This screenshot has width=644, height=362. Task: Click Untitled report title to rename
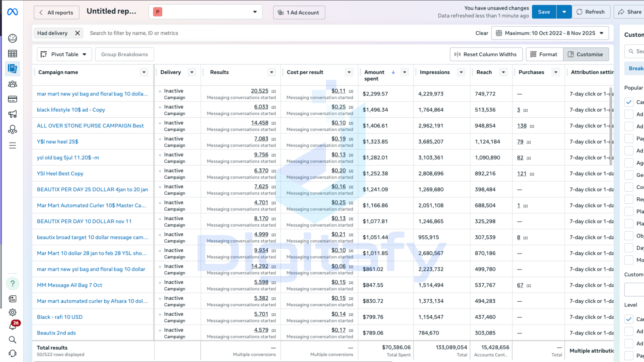pos(111,11)
